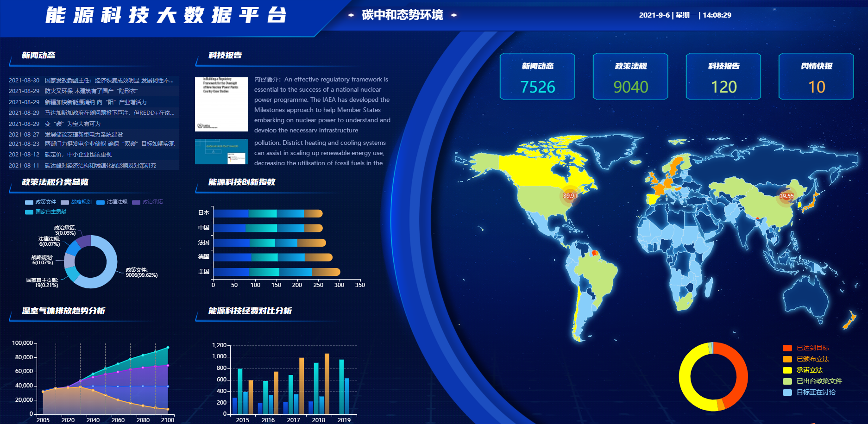Click the date and time 2021-9-6 display
868x424 pixels.
click(x=685, y=15)
